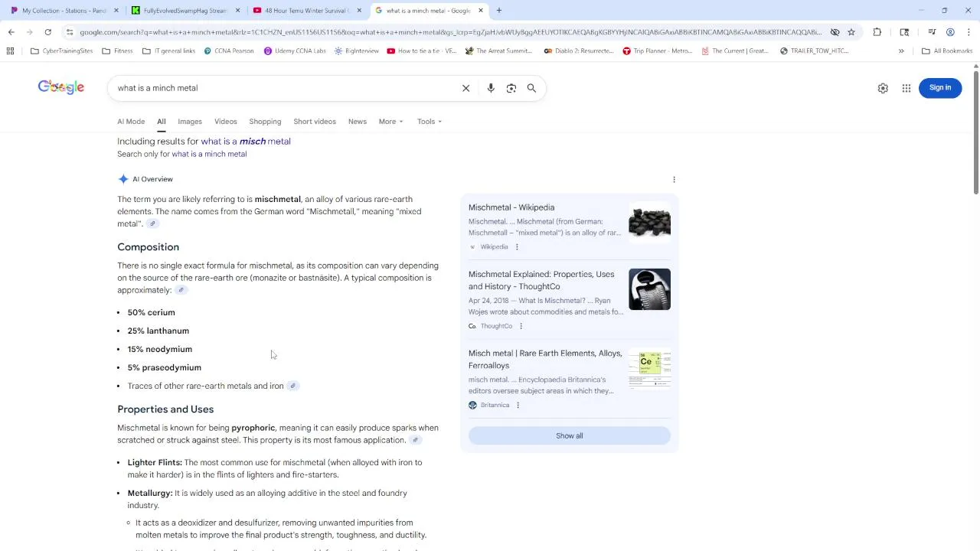Click the source link chip after "approximately:"

click(181, 290)
